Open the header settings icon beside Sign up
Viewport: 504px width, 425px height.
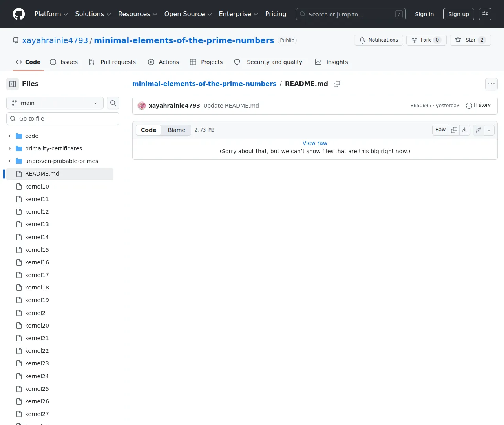pos(485,14)
